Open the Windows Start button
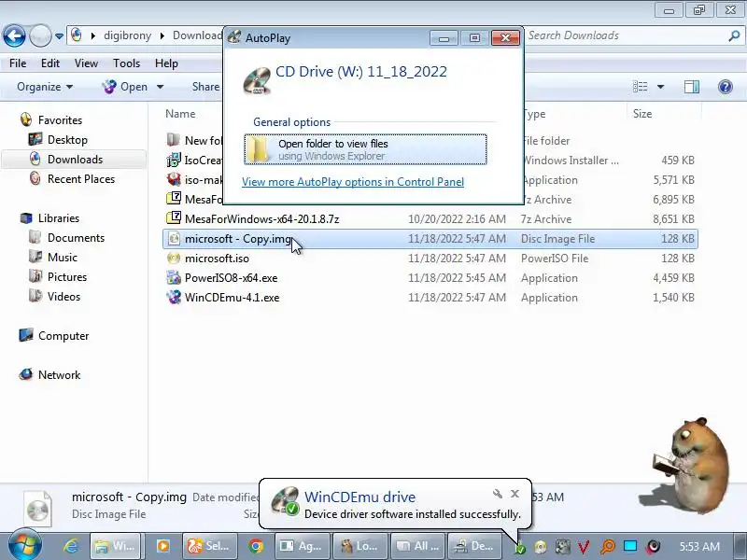 click(x=25, y=545)
